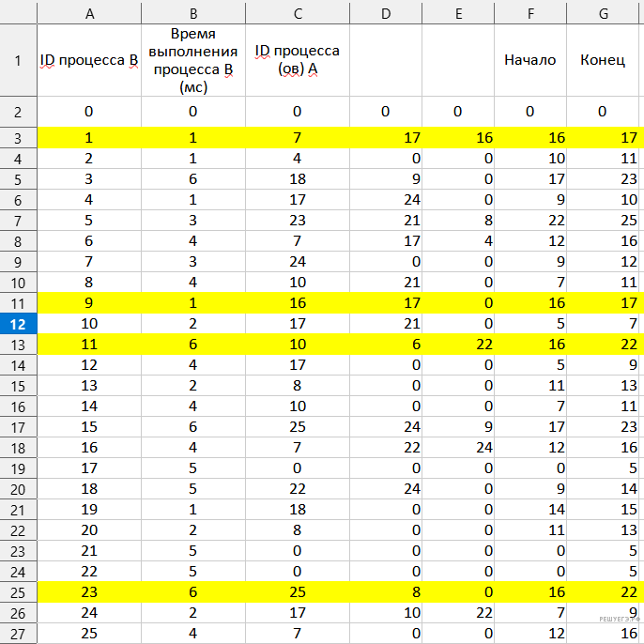Select cell C7 containing 23
644x644 pixels.
point(297,220)
